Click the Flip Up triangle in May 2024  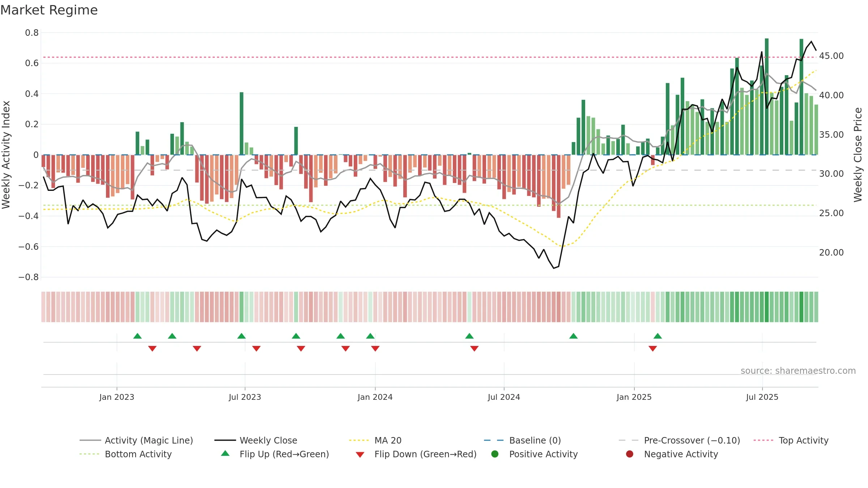469,336
